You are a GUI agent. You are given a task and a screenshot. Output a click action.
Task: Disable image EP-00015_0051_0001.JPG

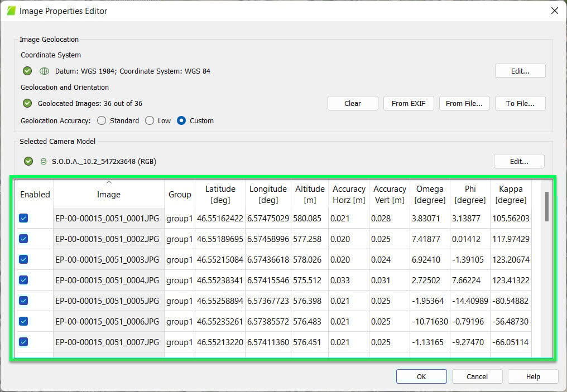pyautogui.click(x=23, y=218)
